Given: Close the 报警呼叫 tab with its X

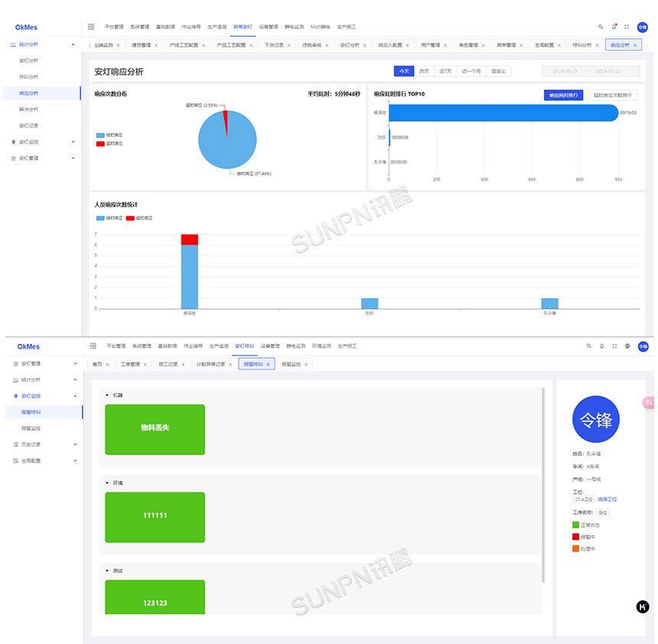Looking at the screenshot, I should pyautogui.click(x=268, y=365).
